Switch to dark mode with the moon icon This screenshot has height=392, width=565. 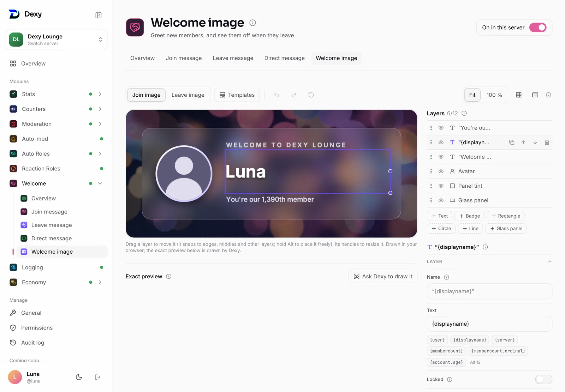79,377
